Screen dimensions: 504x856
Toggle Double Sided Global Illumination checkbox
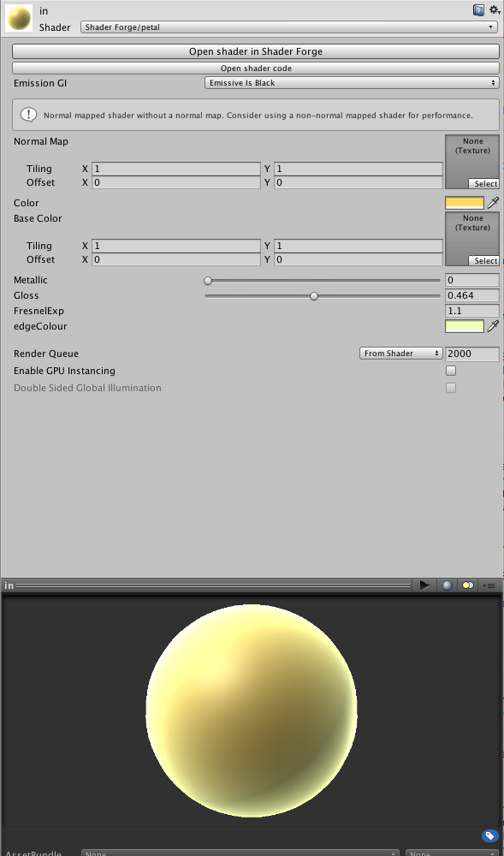coord(451,388)
